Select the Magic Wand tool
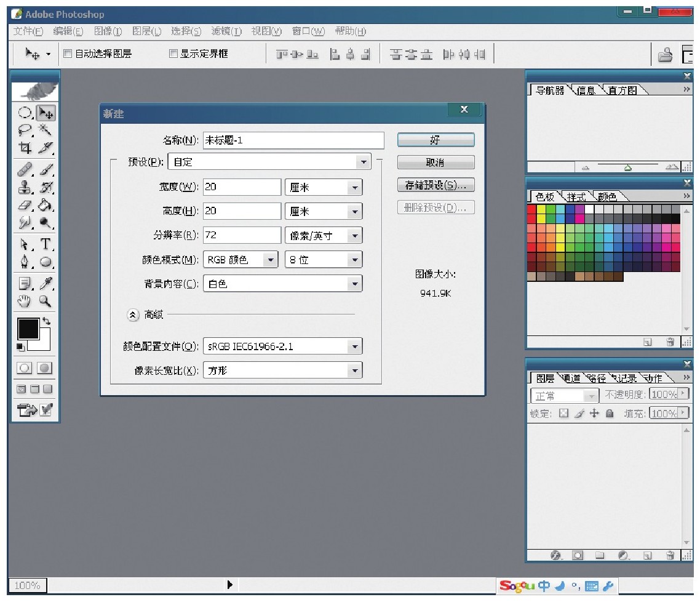Viewport: 700px width, 605px height. [x=46, y=130]
